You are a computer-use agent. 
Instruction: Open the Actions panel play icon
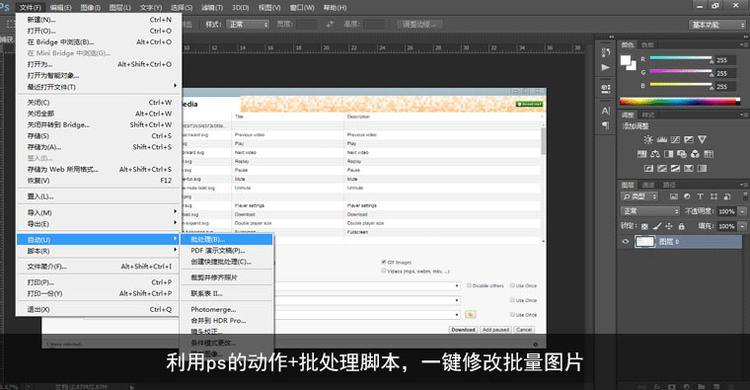(606, 67)
